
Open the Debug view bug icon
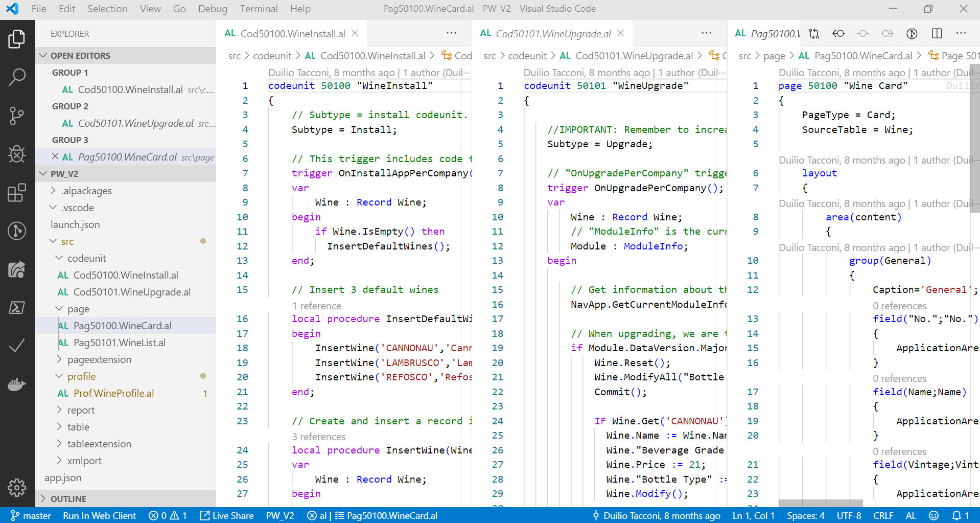pos(17,154)
